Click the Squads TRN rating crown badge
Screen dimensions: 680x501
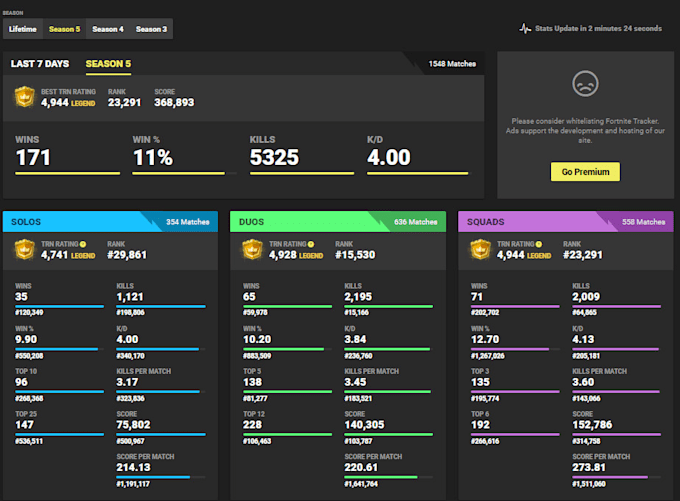click(481, 249)
